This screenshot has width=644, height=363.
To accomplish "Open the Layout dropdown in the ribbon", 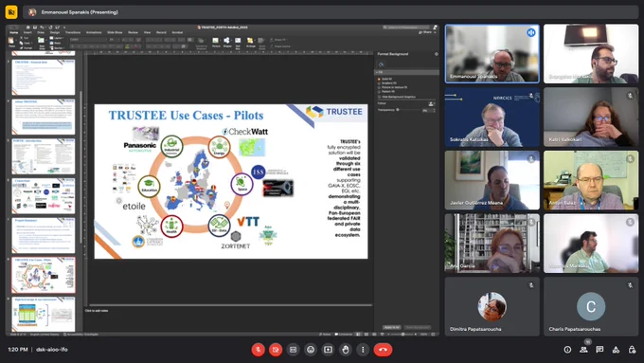I will (56, 38).
